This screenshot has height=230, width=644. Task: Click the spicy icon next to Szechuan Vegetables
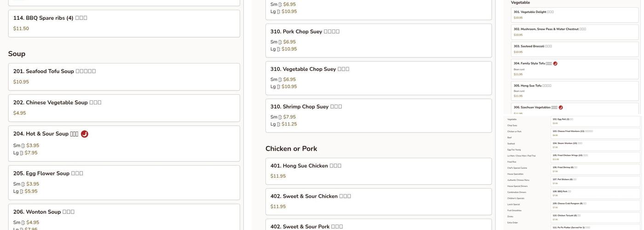tap(561, 108)
